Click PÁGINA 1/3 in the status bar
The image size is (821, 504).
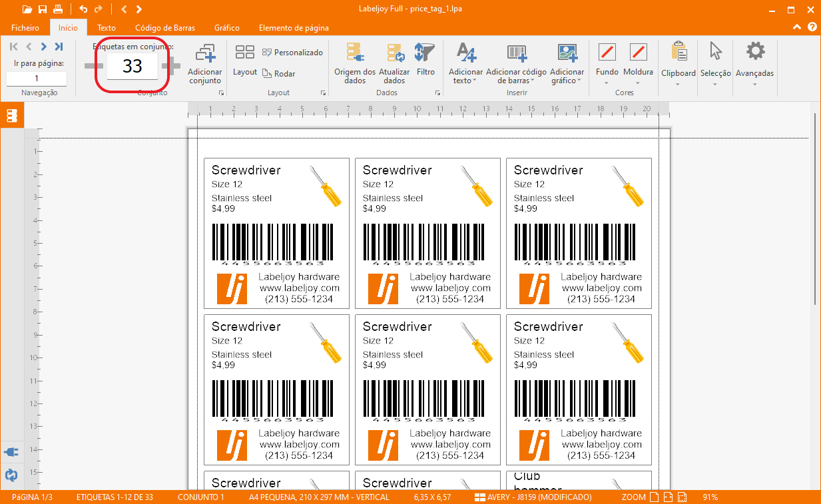point(32,497)
